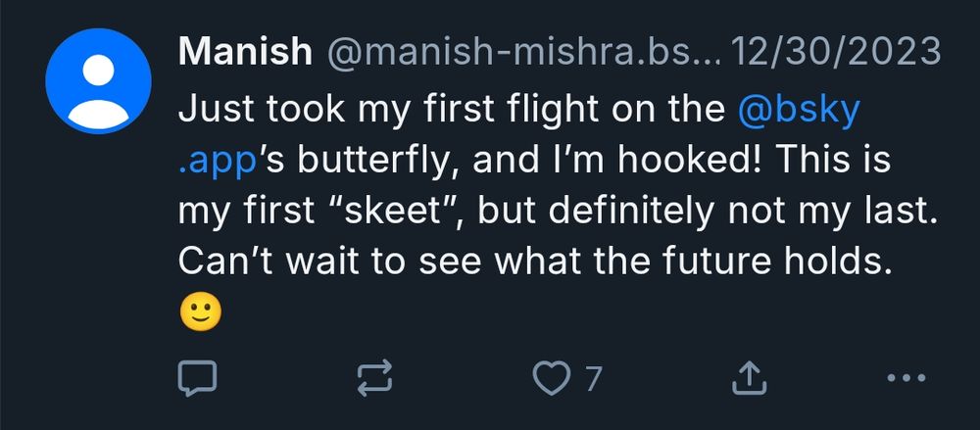
Task: Click the display name Manish
Action: 245,51
